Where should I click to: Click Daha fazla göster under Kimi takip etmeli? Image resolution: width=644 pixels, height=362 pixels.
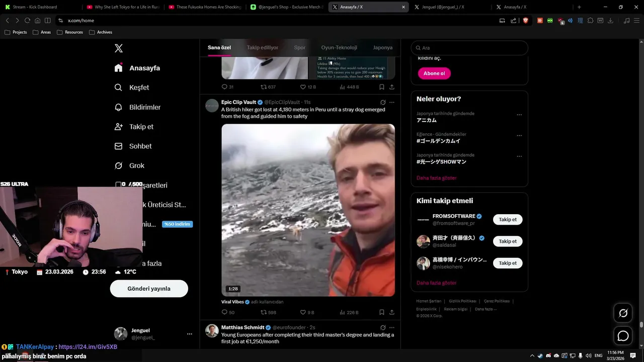click(437, 283)
